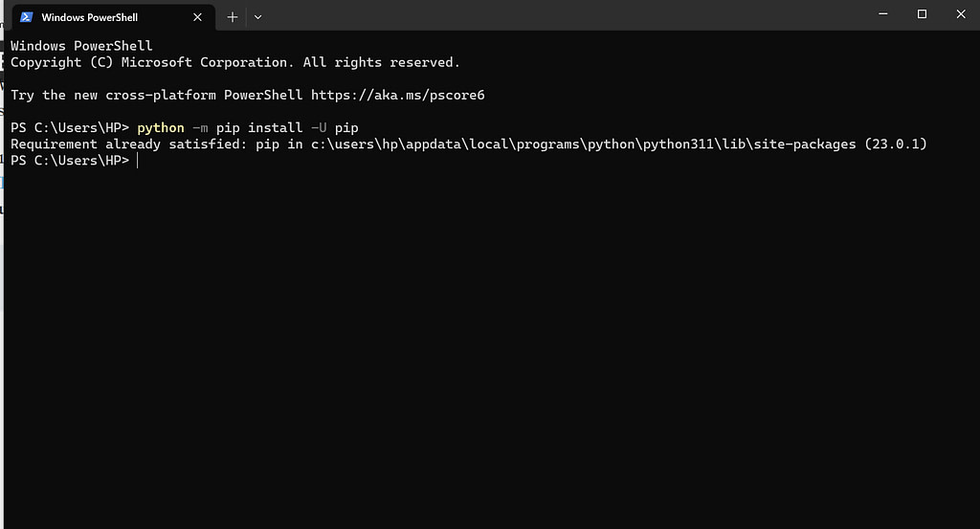Viewport: 980px width, 529px height.
Task: Click the Requirement already satisfied output text
Action: (129, 144)
